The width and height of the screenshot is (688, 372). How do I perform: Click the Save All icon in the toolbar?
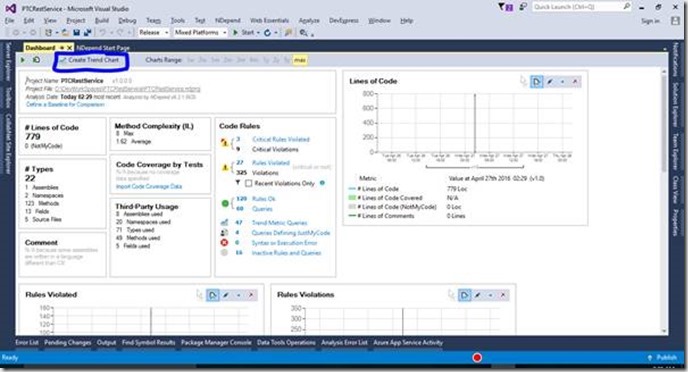87,32
